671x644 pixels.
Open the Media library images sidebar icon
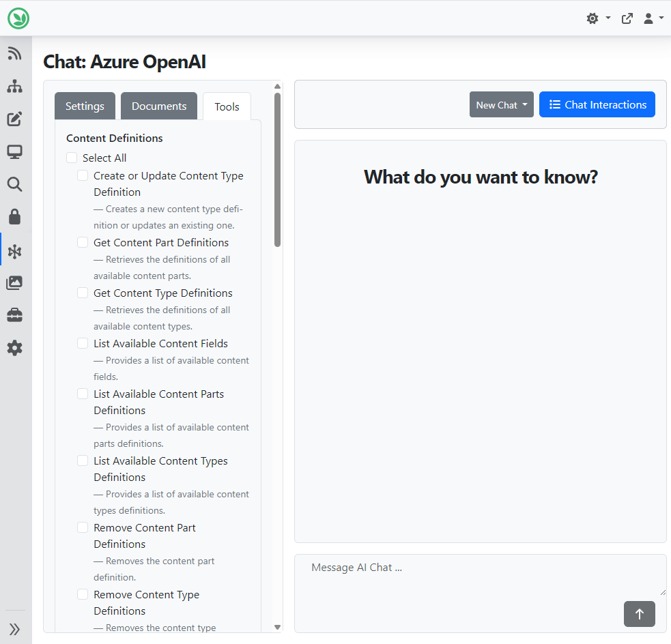click(x=14, y=282)
